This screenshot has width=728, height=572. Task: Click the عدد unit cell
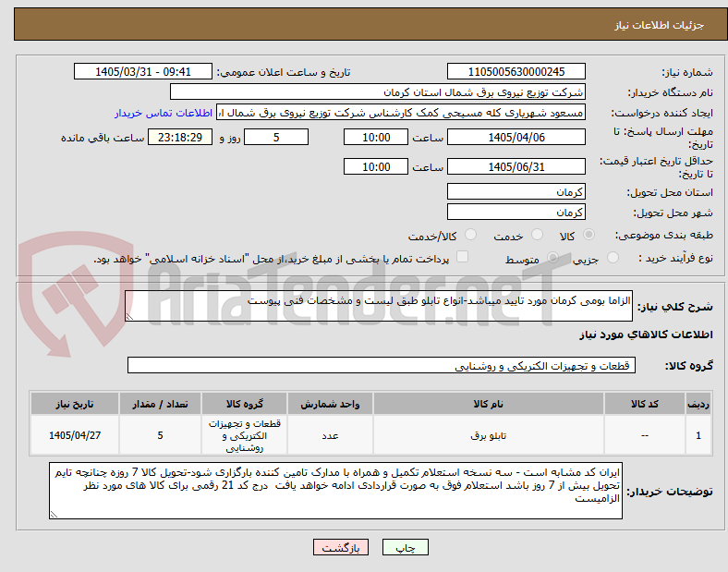coord(330,435)
